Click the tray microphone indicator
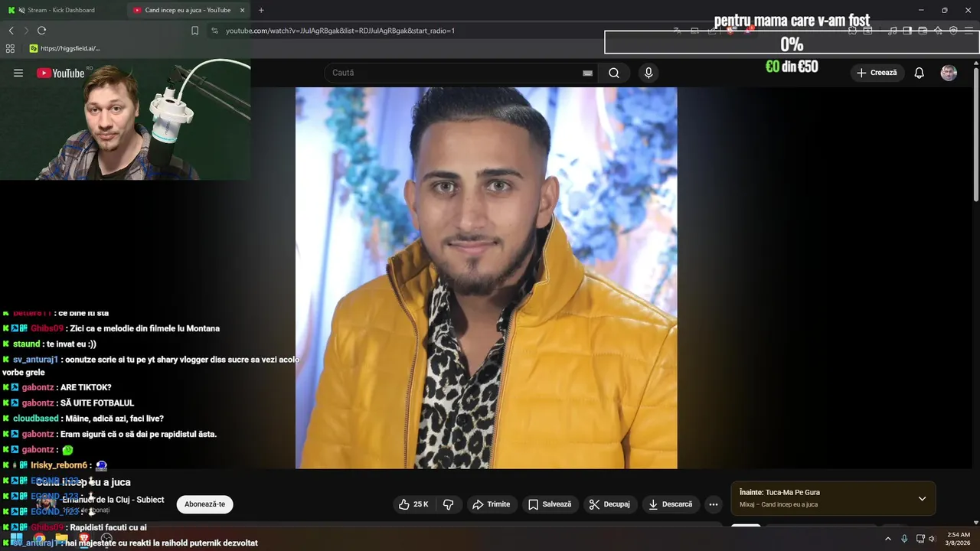The width and height of the screenshot is (980, 551). click(904, 539)
